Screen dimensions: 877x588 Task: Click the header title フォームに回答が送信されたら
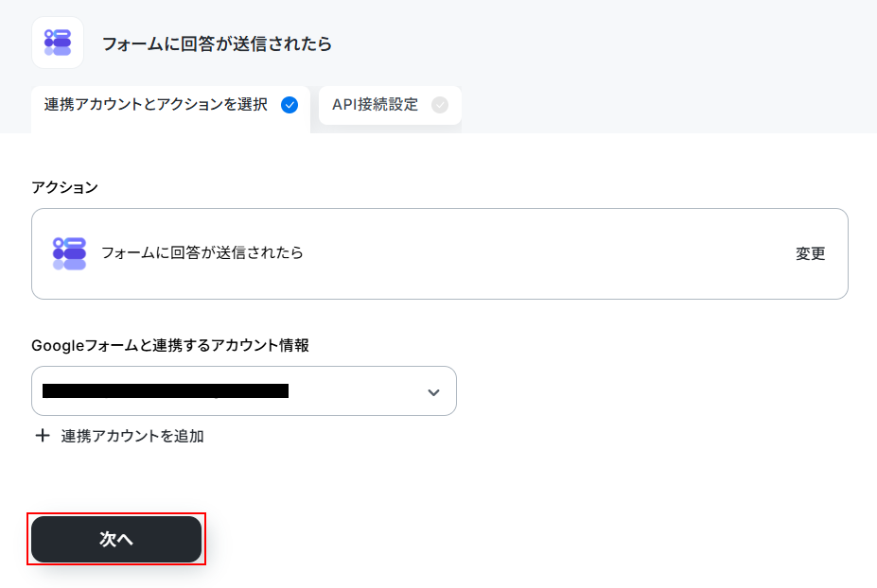217,43
